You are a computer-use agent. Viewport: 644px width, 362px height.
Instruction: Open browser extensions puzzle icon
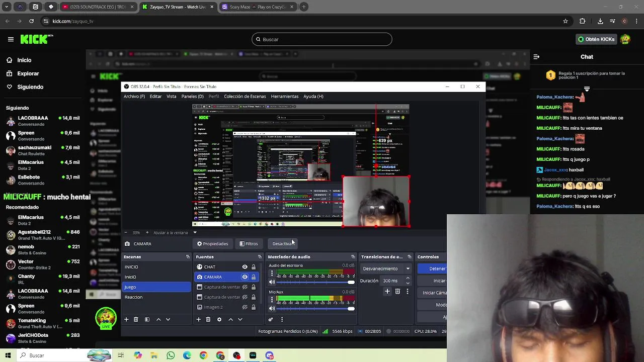click(583, 21)
